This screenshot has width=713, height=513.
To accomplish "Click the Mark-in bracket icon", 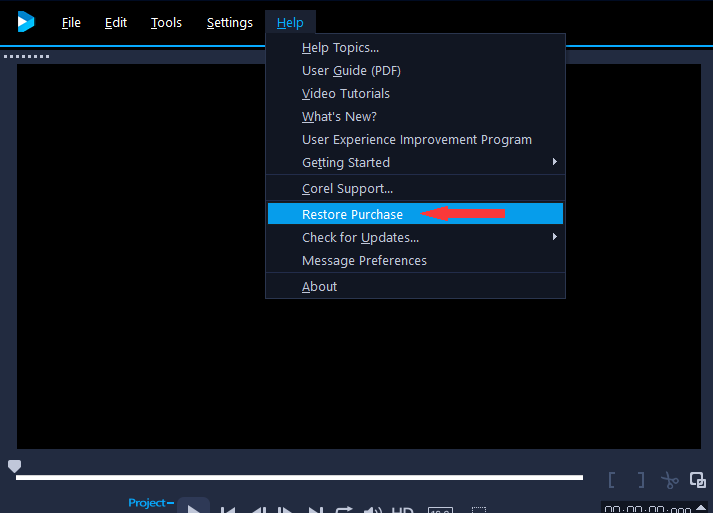I will [x=612, y=480].
